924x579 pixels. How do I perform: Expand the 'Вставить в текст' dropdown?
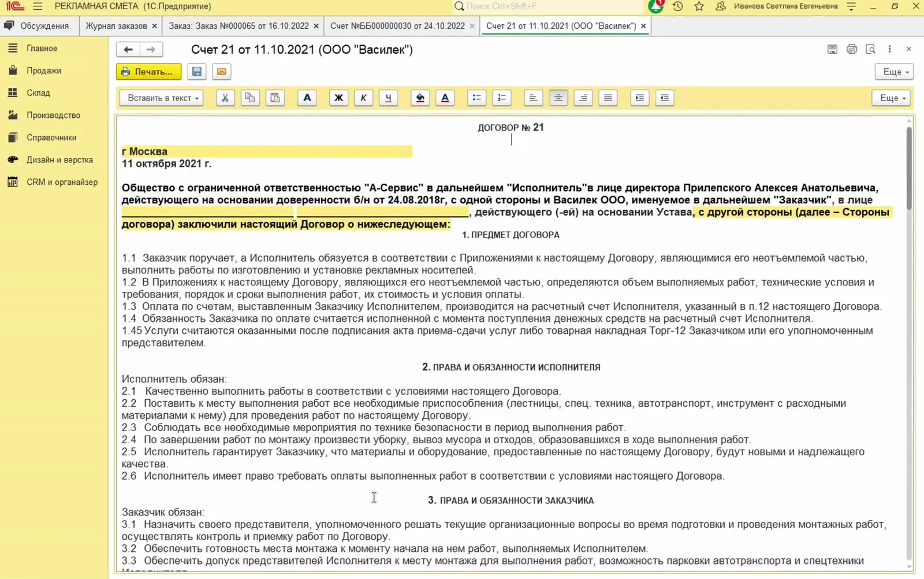pos(162,98)
